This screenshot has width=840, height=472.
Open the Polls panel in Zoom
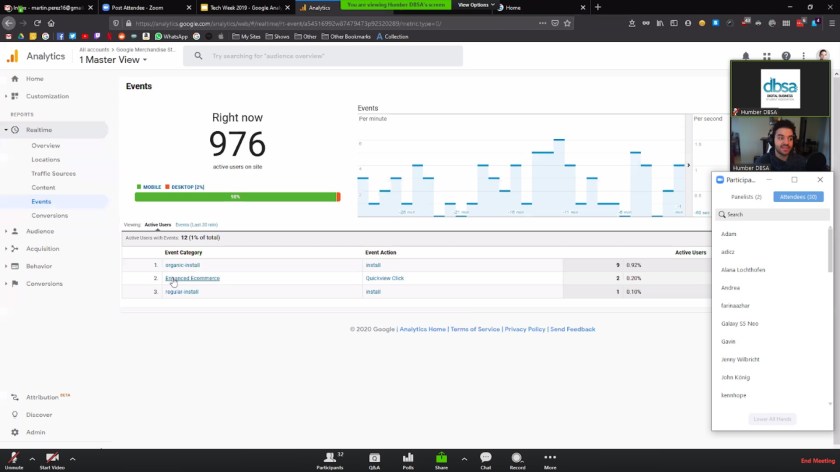click(408, 458)
